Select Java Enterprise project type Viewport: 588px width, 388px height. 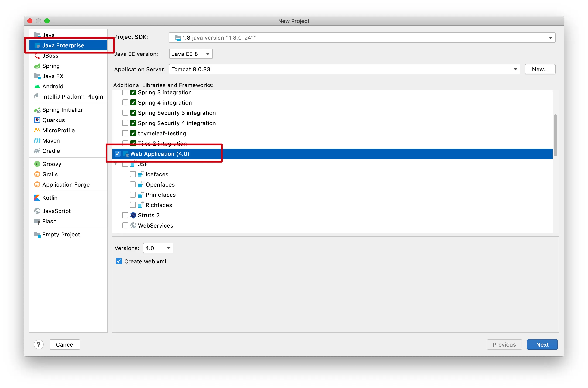68,45
